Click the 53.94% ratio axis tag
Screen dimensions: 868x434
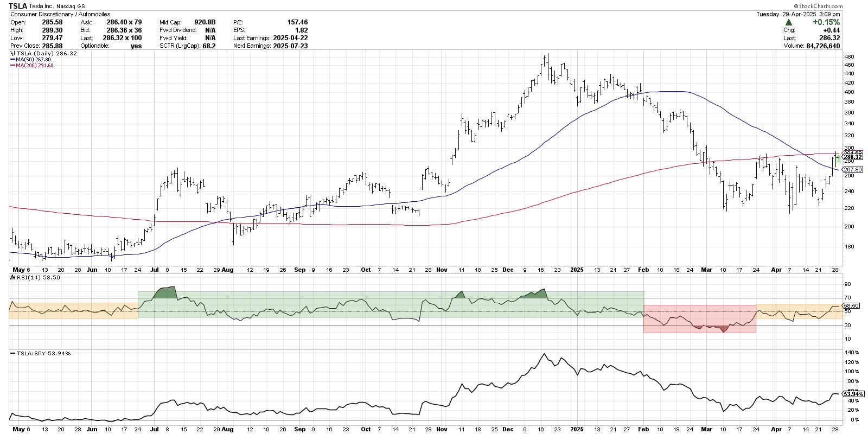(x=853, y=394)
